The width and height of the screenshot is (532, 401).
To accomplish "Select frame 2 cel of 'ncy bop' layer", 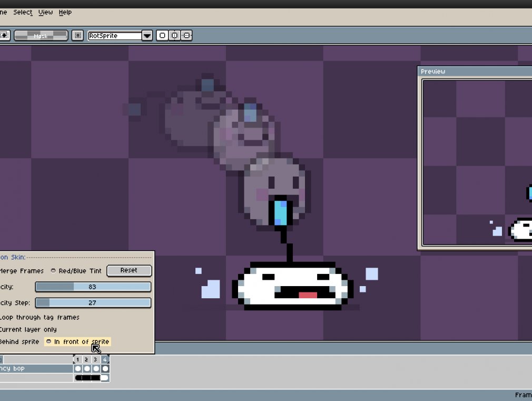I will click(87, 368).
